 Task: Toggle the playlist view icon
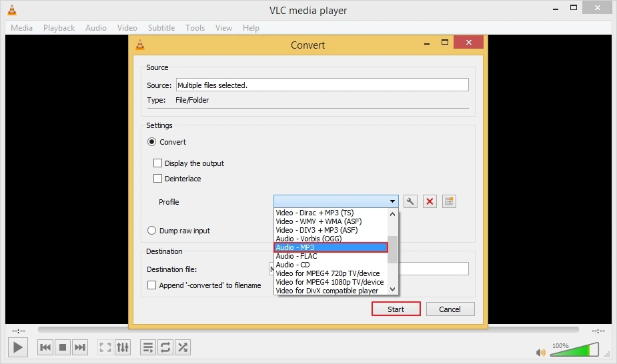click(x=148, y=347)
